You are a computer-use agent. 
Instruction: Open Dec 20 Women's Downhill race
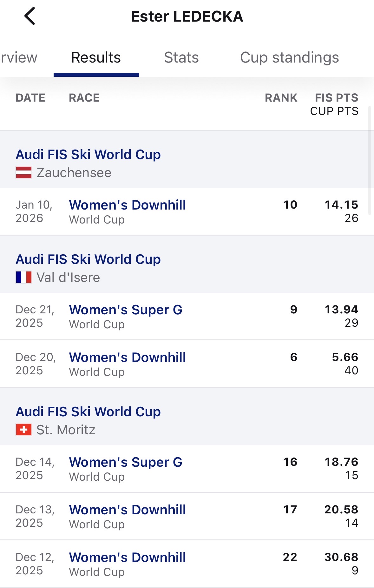pyautogui.click(x=127, y=357)
